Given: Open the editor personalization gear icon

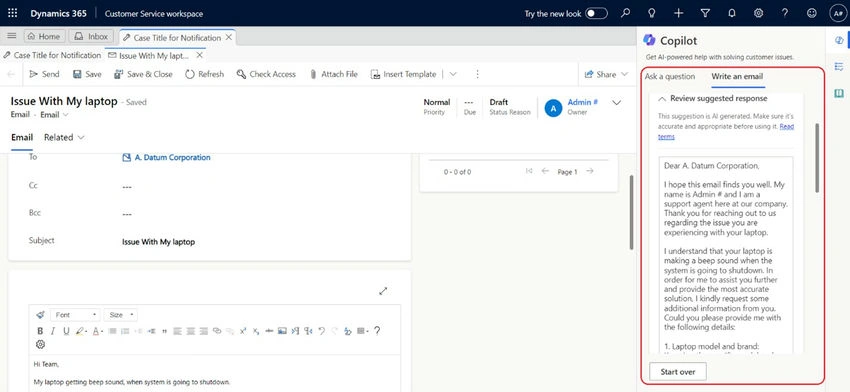Looking at the screenshot, I should click(x=40, y=344).
